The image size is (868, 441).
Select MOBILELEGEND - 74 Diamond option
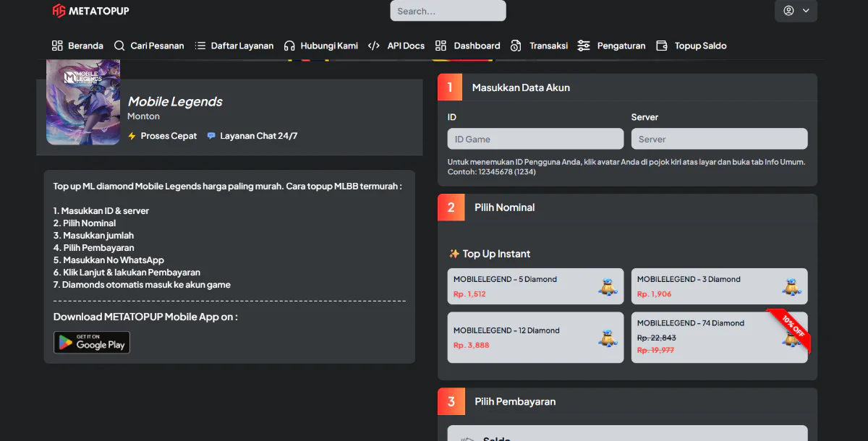pos(720,338)
